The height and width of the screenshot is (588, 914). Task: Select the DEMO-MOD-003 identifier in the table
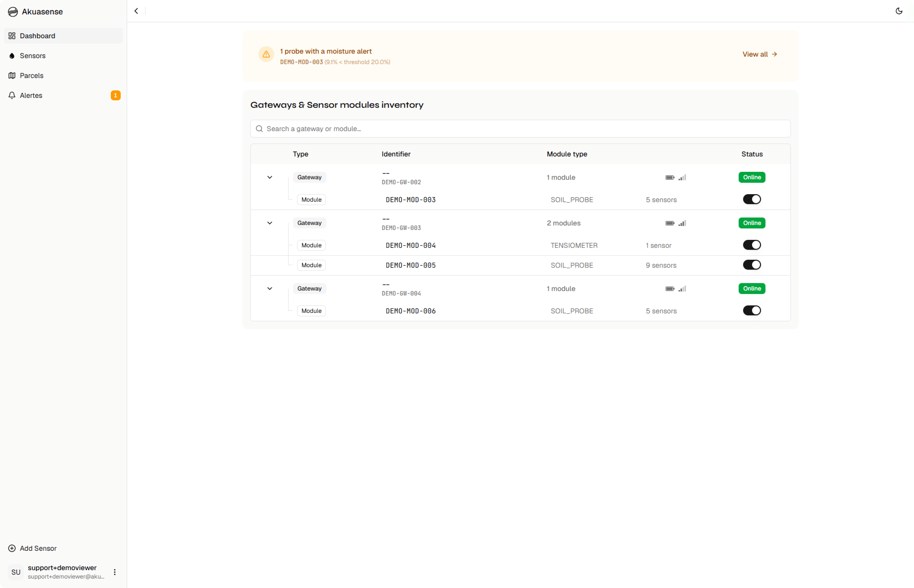click(x=410, y=200)
